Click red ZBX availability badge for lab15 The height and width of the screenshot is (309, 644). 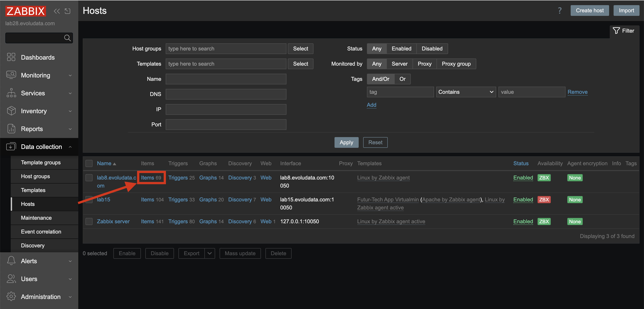544,199
